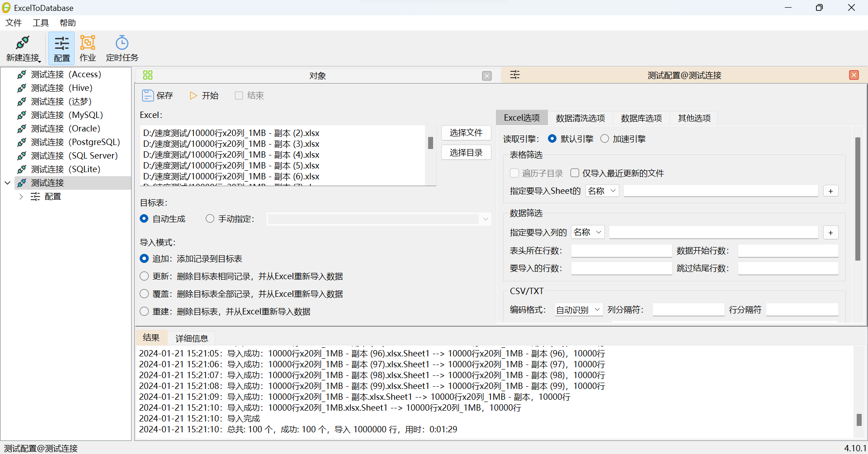Viewport: 868px width, 454px height.
Task: Click the plus icon next to Sheet name field
Action: pos(830,191)
